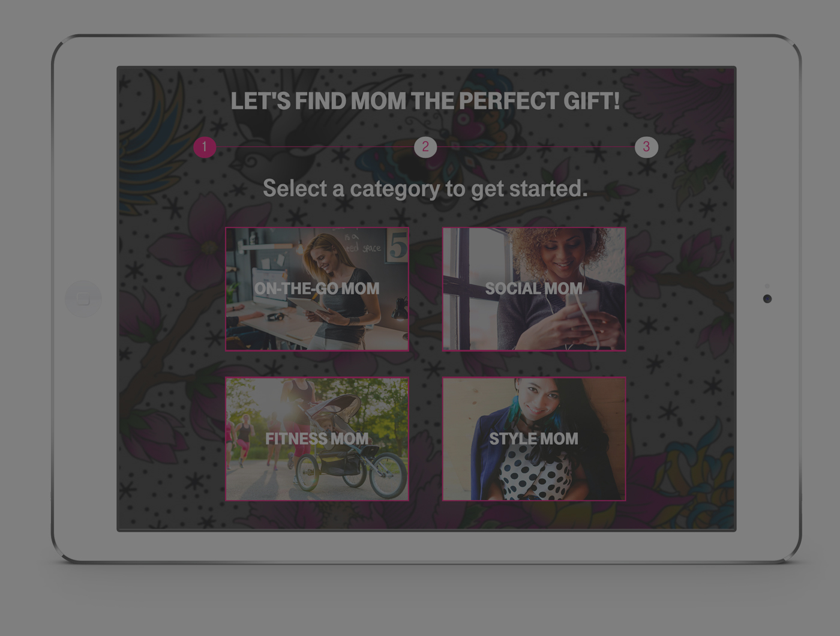
Task: Pick the Fitness Mom category tile
Action: (x=317, y=439)
